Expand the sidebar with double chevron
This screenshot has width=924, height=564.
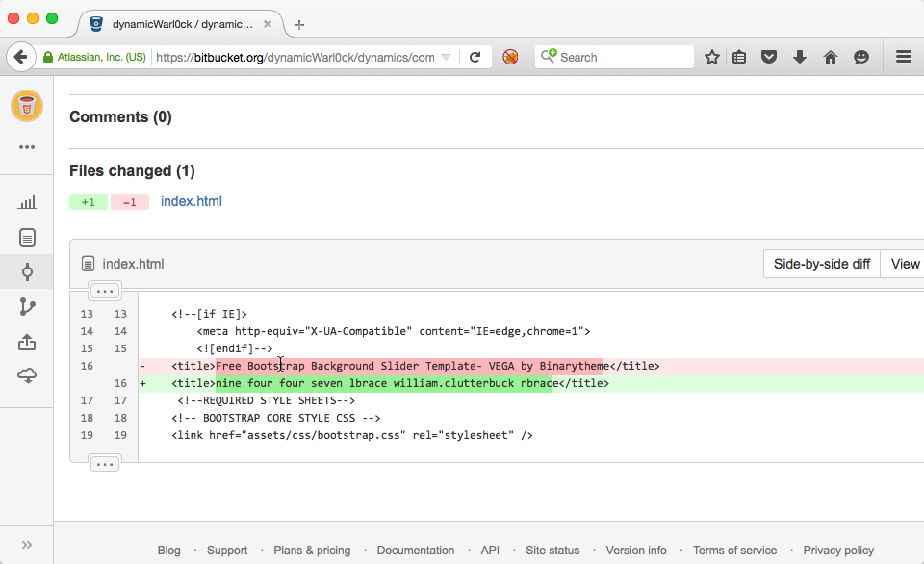coord(27,544)
